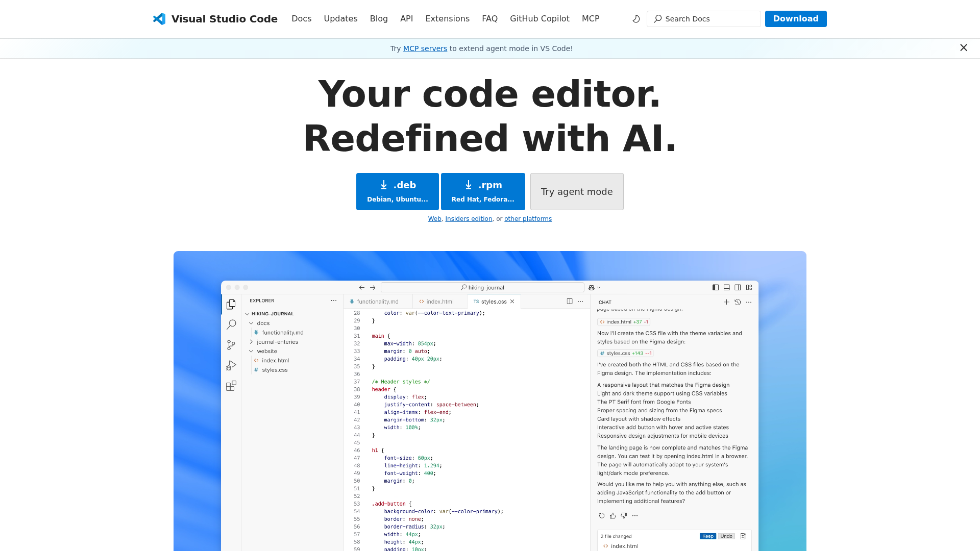Image resolution: width=980 pixels, height=551 pixels.
Task: Open the GitHub Copilot page
Action: click(540, 19)
